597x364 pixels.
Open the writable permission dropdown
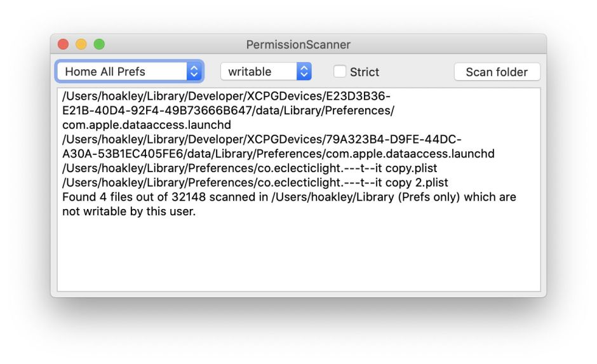click(258, 72)
